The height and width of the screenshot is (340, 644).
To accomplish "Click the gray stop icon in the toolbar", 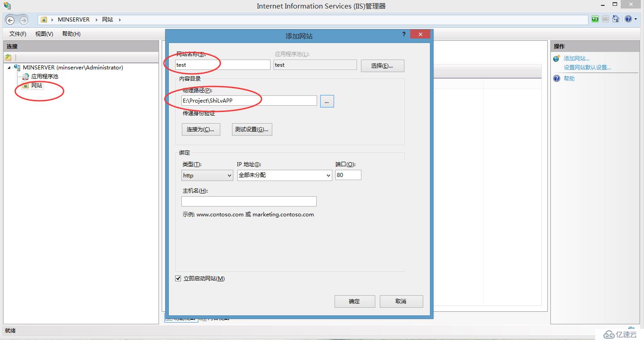I will coord(605,19).
